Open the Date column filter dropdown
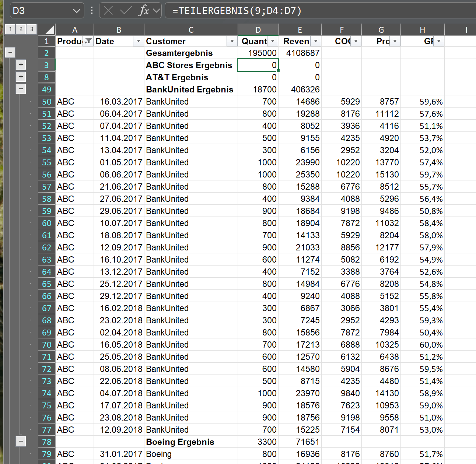This screenshot has width=476, height=464. (139, 41)
